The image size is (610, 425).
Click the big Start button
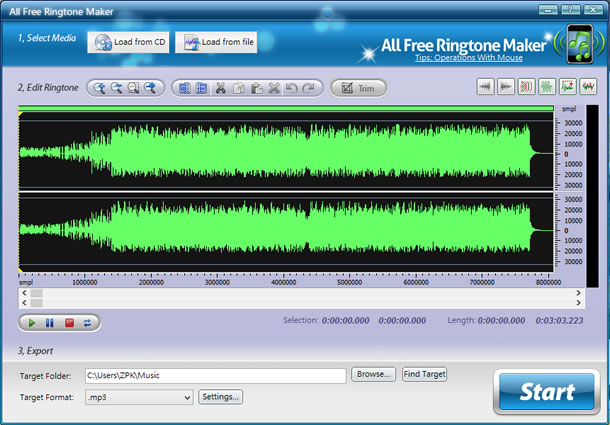click(547, 392)
